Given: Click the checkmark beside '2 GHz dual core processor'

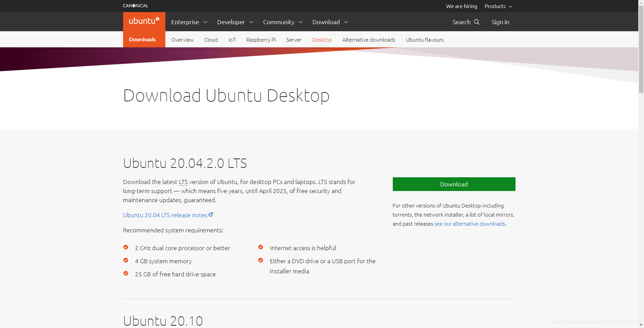Looking at the screenshot, I should [126, 247].
